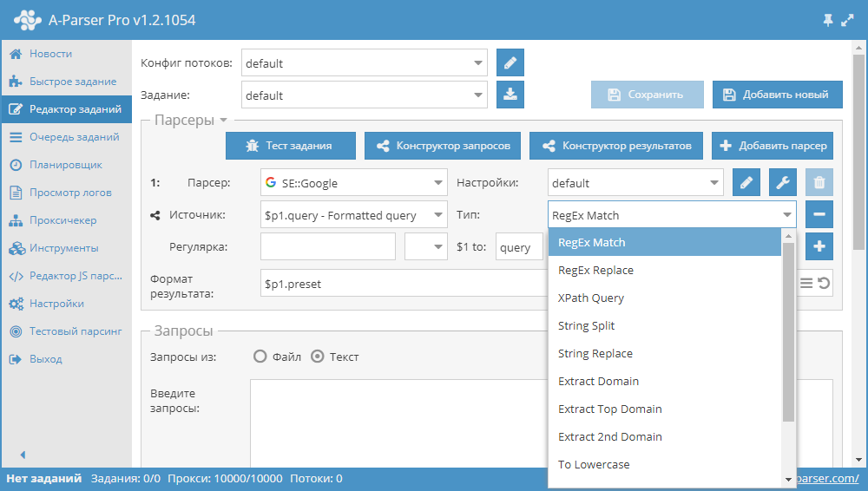Add a regex result with plus icon

pos(819,246)
